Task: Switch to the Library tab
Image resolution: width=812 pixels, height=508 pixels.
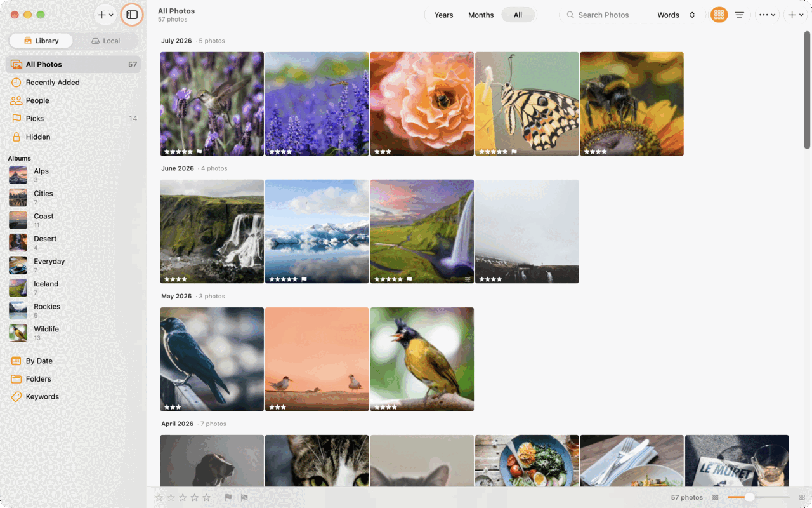Action: 41,41
